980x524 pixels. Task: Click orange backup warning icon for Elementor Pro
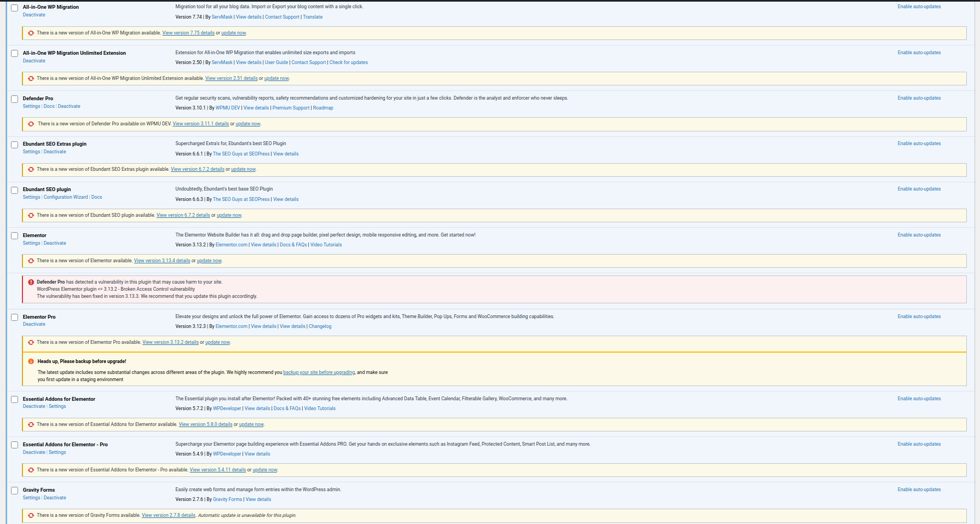point(31,361)
